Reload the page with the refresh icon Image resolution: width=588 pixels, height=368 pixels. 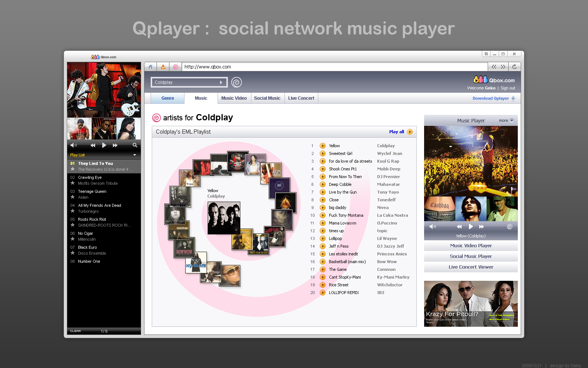514,67
